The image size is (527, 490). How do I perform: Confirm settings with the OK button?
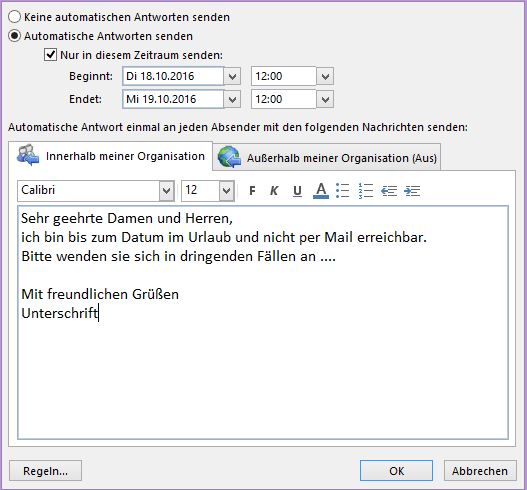[x=396, y=471]
